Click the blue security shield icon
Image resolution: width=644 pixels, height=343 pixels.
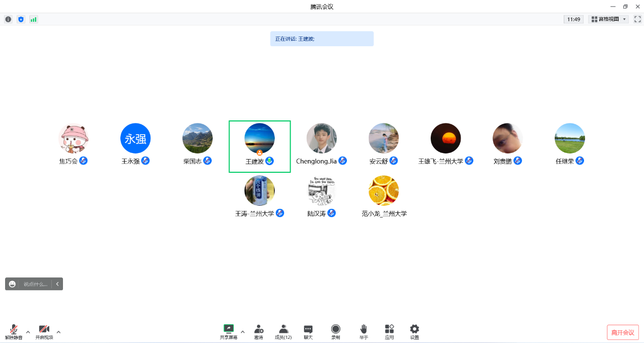pyautogui.click(x=21, y=19)
